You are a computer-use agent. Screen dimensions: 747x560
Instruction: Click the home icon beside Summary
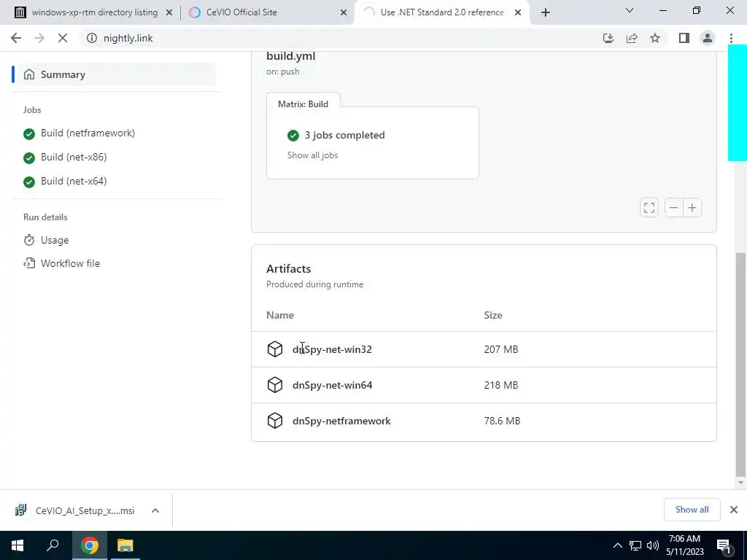coord(29,74)
